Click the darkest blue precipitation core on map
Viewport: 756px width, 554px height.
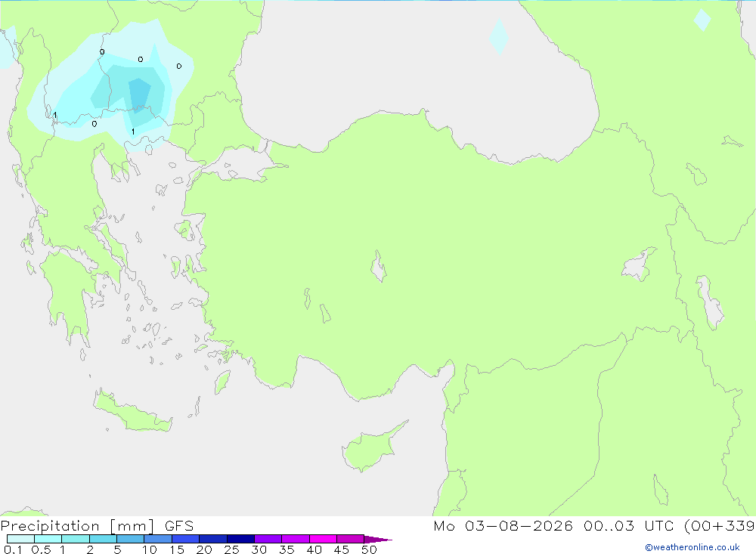(x=139, y=94)
